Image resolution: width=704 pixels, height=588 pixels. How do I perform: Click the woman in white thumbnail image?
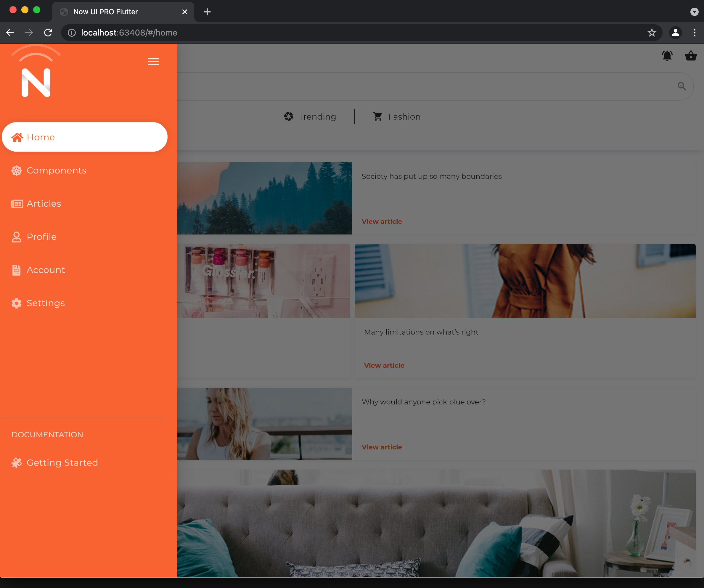tap(265, 424)
